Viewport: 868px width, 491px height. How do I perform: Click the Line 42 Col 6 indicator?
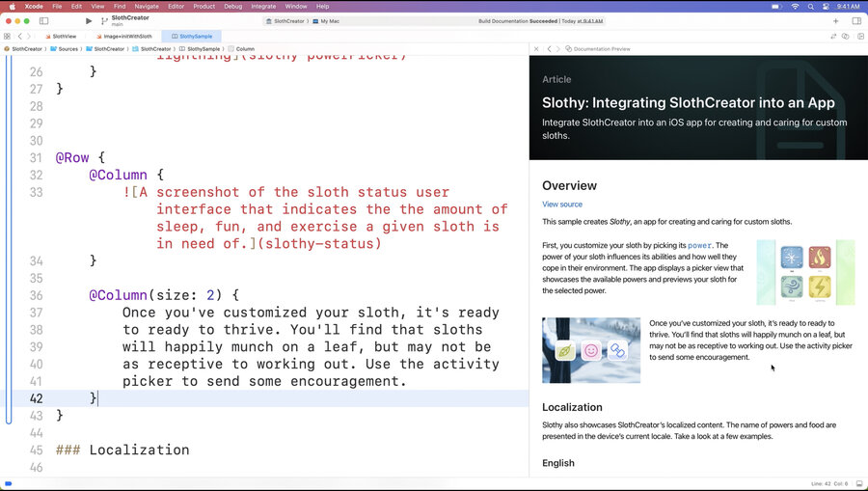tap(829, 484)
